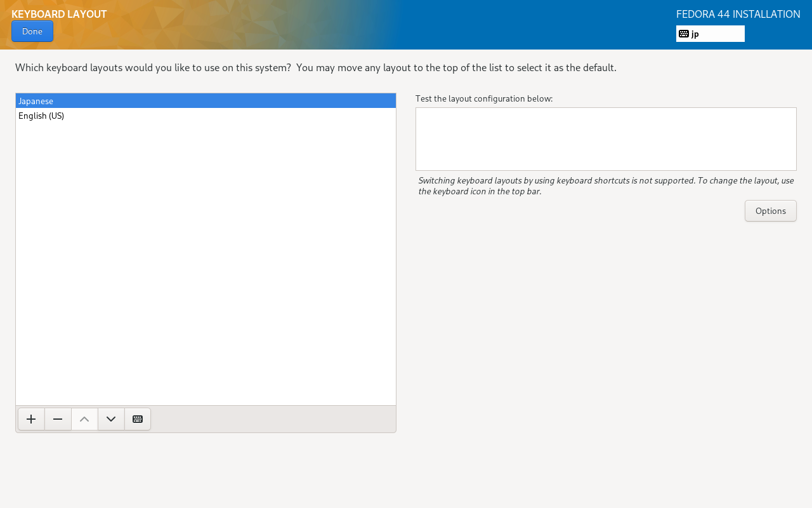Image resolution: width=812 pixels, height=508 pixels.
Task: Add a new keyboard layout with plus button
Action: [x=31, y=419]
